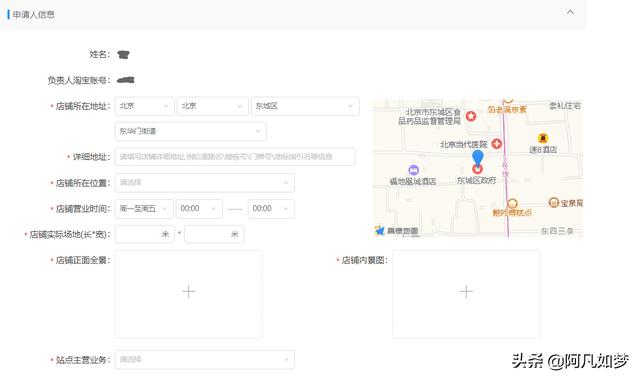Open the 东华门街道 street dropdown
This screenshot has height=380, width=640.
(x=191, y=131)
